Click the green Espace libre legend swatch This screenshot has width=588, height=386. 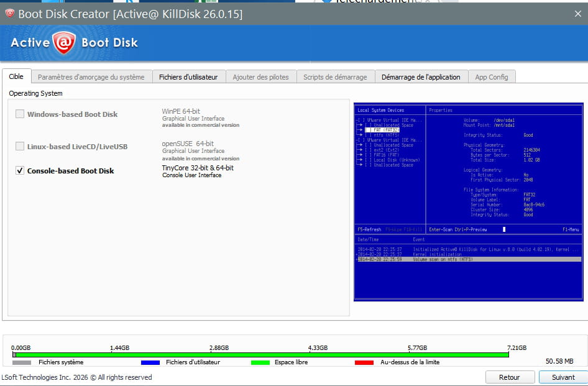tap(260, 362)
